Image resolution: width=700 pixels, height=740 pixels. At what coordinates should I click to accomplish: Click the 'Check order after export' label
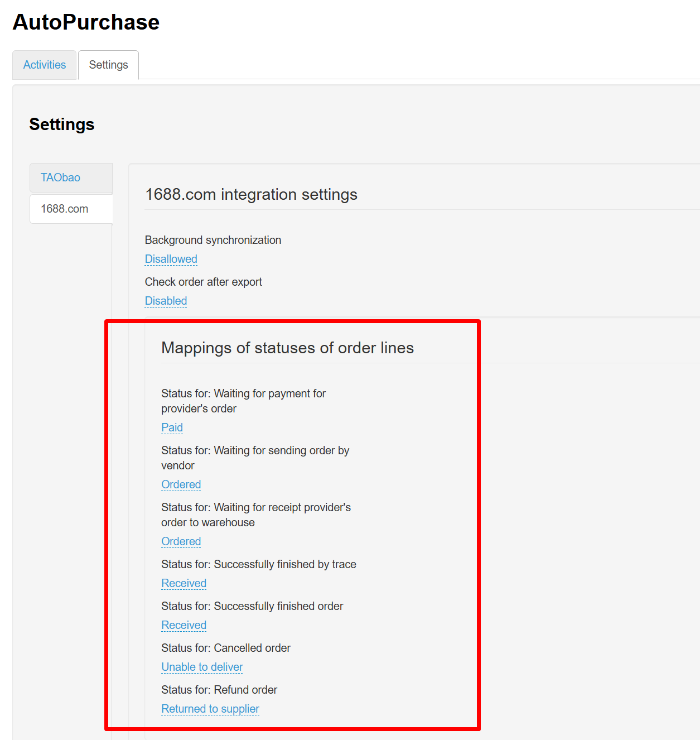[203, 282]
